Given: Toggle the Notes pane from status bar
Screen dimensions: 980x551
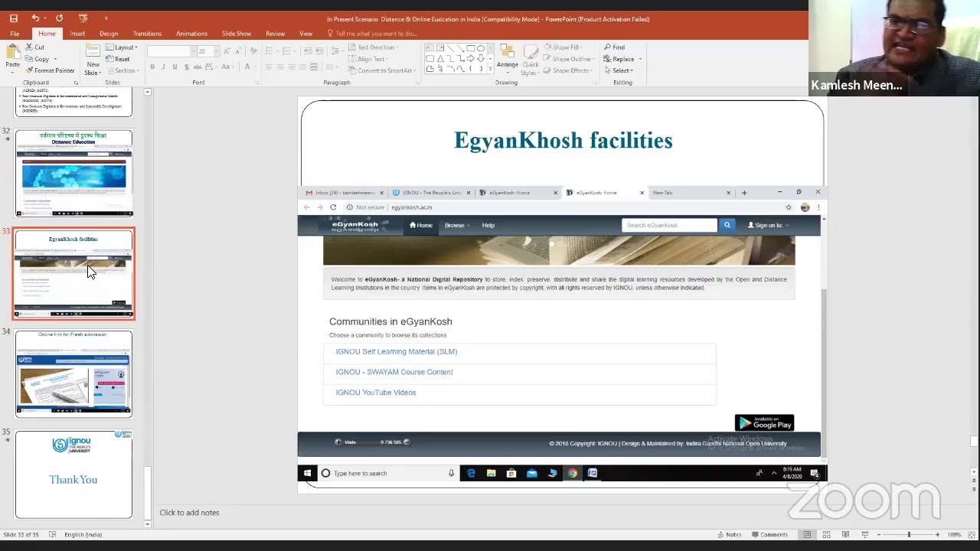Looking at the screenshot, I should 729,534.
